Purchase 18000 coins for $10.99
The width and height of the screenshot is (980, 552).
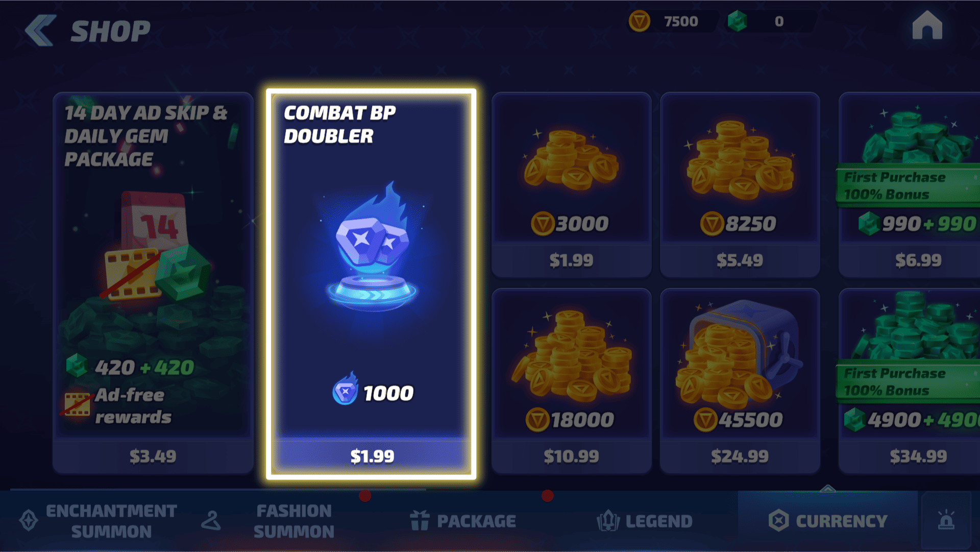click(571, 456)
